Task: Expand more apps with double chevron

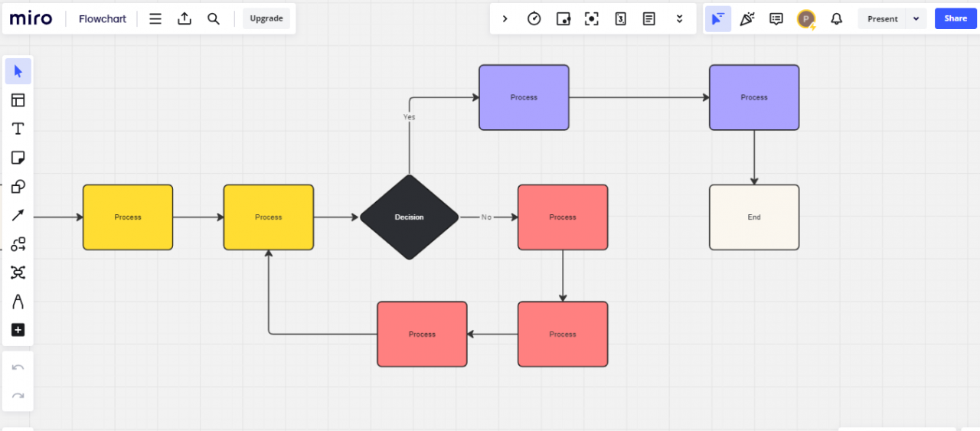Action: click(679, 18)
